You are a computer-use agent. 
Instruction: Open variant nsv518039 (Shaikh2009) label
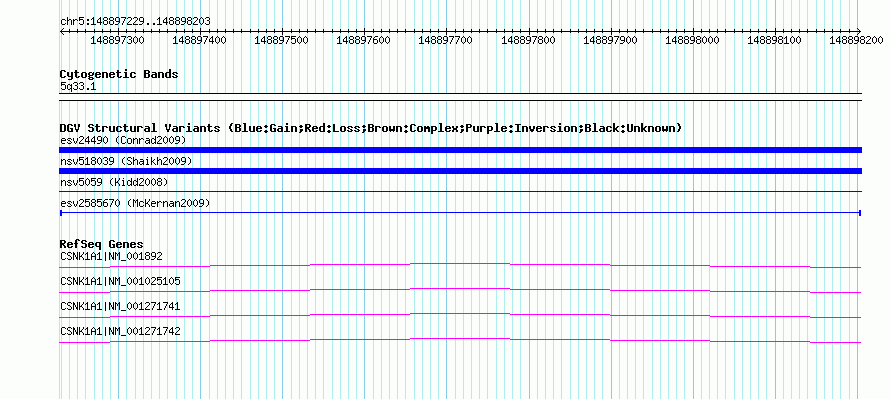click(x=127, y=161)
